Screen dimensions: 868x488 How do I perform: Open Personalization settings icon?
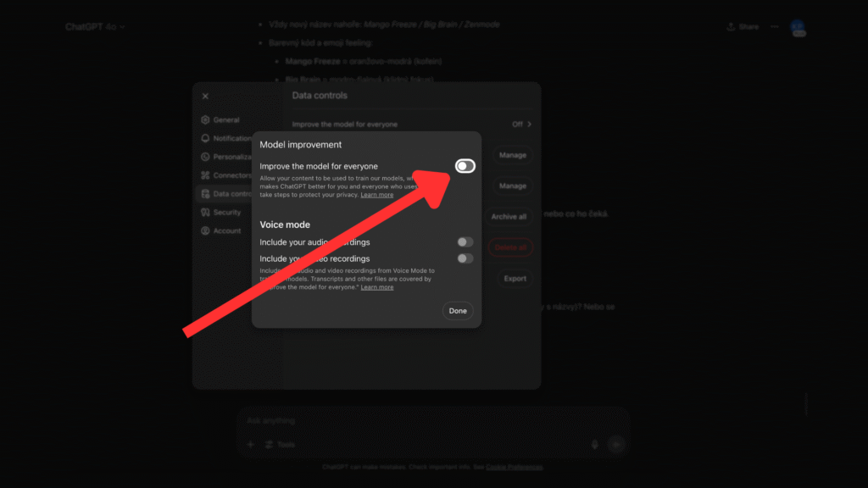205,157
